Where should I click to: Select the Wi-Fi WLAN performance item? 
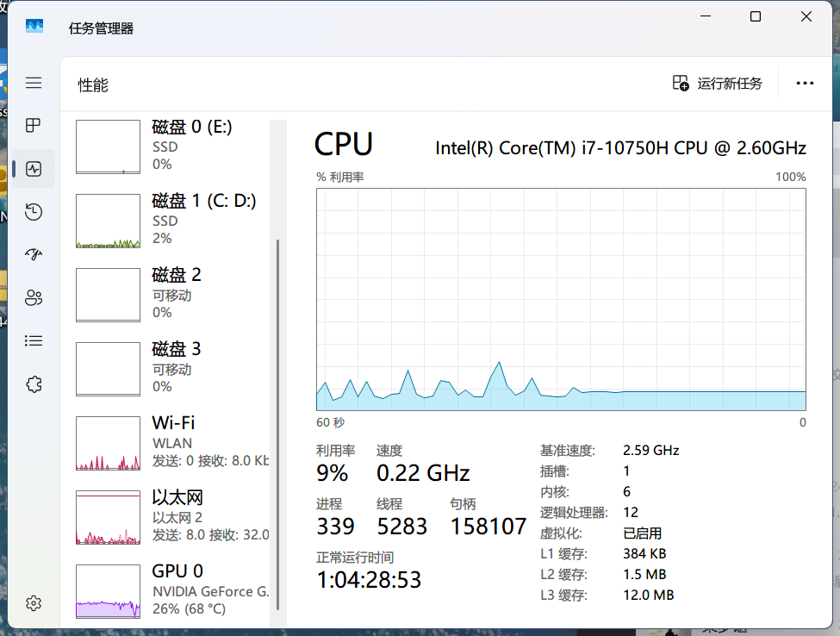[171, 443]
